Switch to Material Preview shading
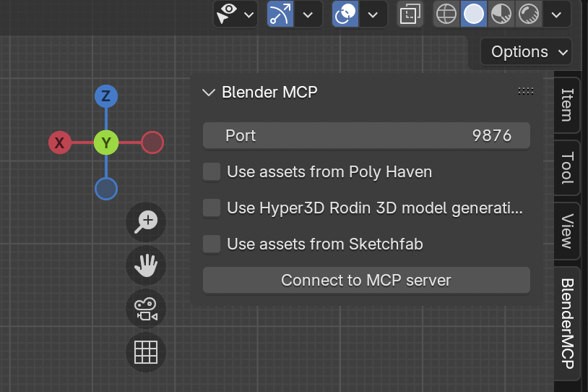The width and height of the screenshot is (588, 392). click(x=501, y=14)
